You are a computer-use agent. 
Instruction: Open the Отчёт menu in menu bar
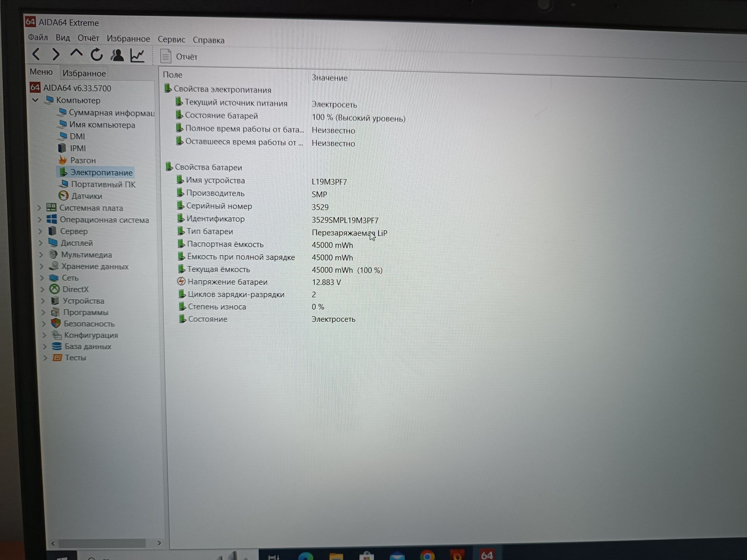click(x=88, y=38)
